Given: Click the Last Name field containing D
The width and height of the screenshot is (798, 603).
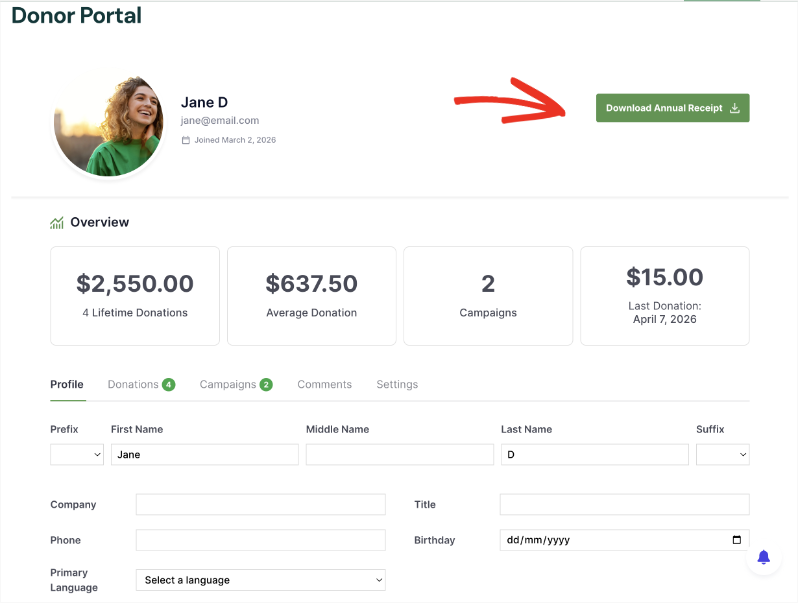Looking at the screenshot, I should coord(594,454).
